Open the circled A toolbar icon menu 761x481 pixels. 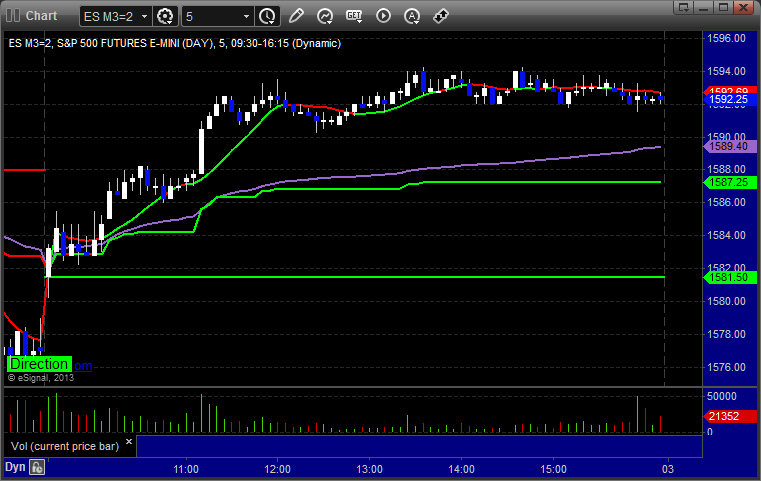412,16
